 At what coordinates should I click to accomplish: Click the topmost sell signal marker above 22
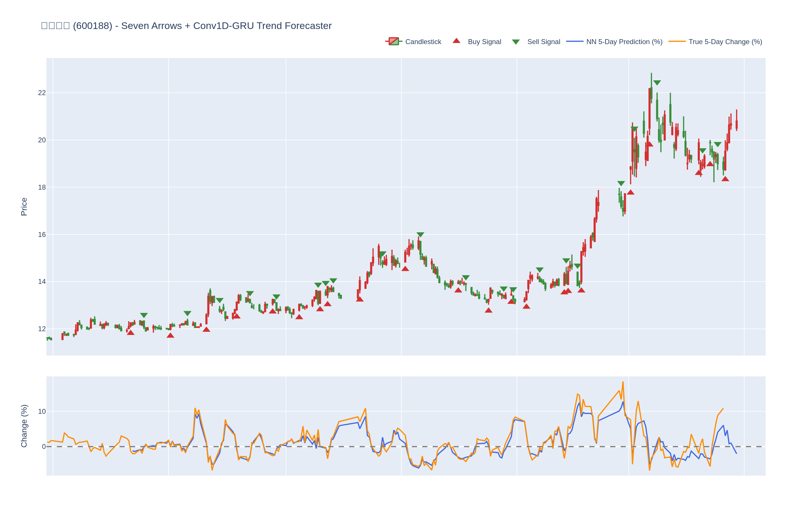(x=657, y=83)
